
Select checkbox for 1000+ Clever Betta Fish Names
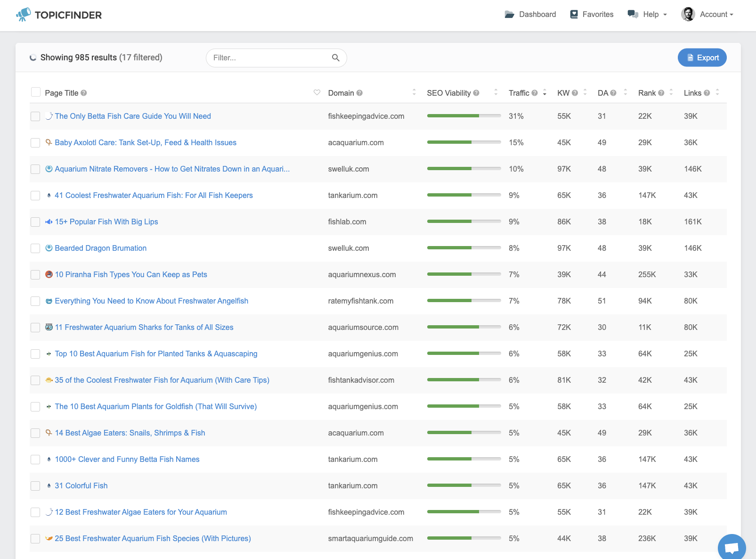pos(35,460)
